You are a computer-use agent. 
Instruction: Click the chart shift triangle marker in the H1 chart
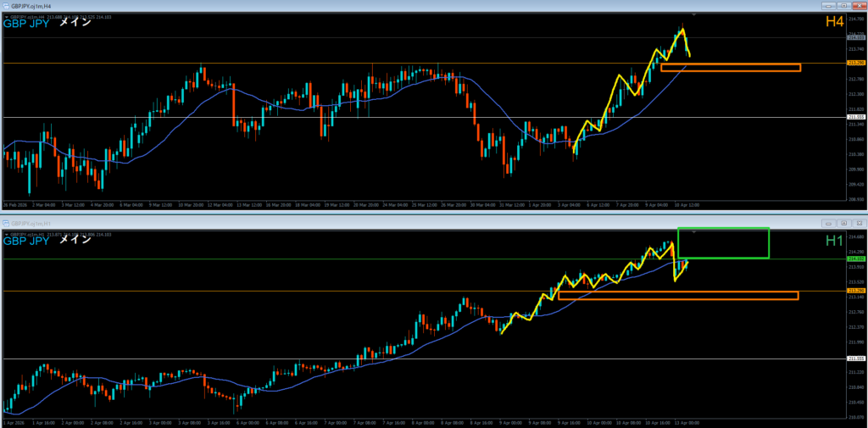click(x=694, y=231)
